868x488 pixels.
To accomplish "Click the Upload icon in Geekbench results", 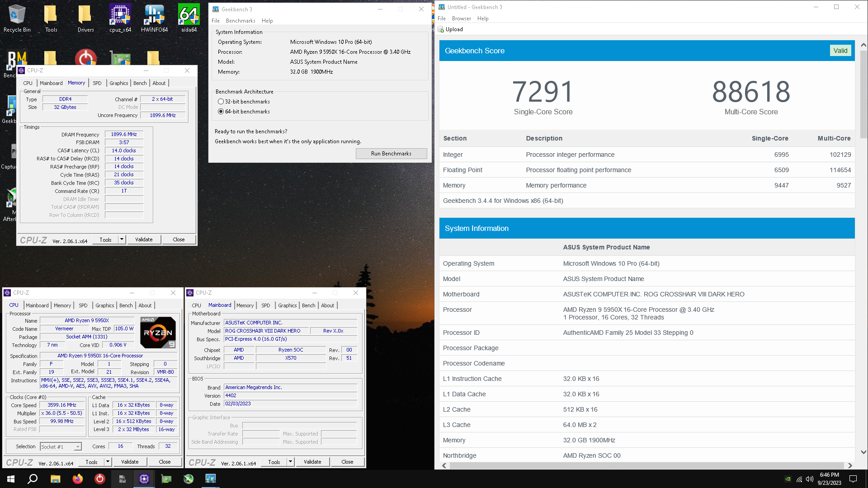I will [x=441, y=29].
